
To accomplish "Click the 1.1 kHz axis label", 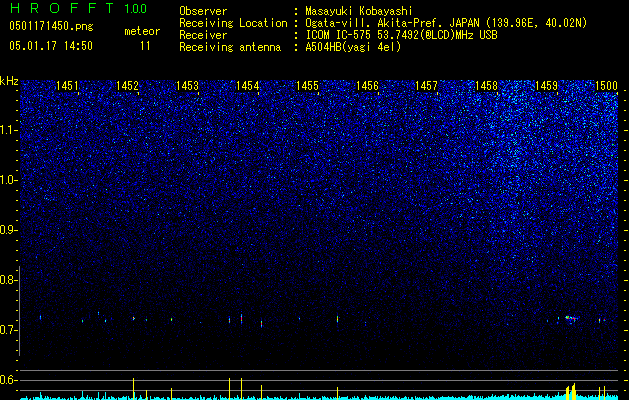I will coord(9,130).
